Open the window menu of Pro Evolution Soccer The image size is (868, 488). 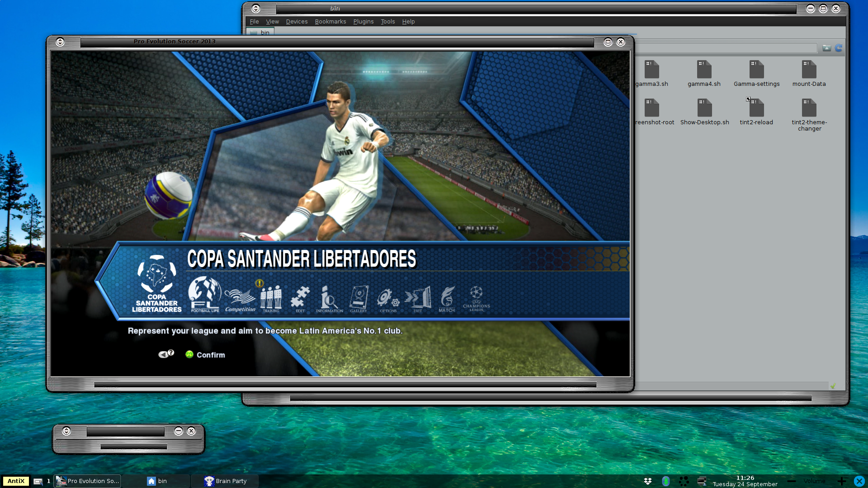coord(60,42)
